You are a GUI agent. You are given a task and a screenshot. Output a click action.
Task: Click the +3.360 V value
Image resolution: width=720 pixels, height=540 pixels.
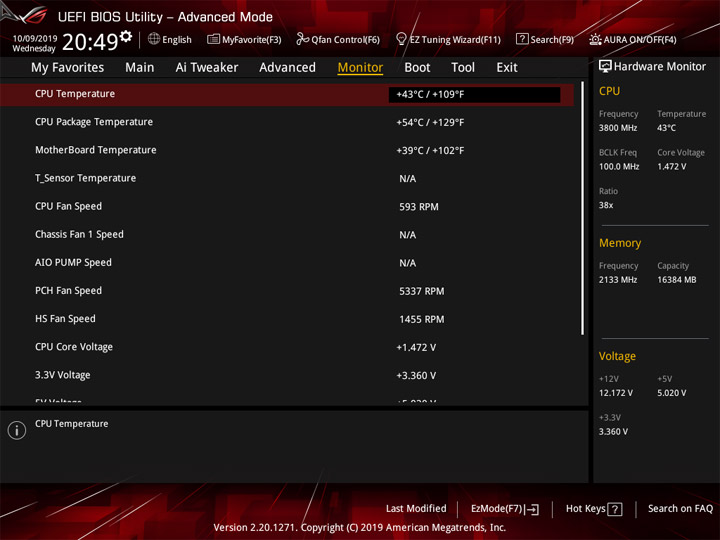(416, 376)
